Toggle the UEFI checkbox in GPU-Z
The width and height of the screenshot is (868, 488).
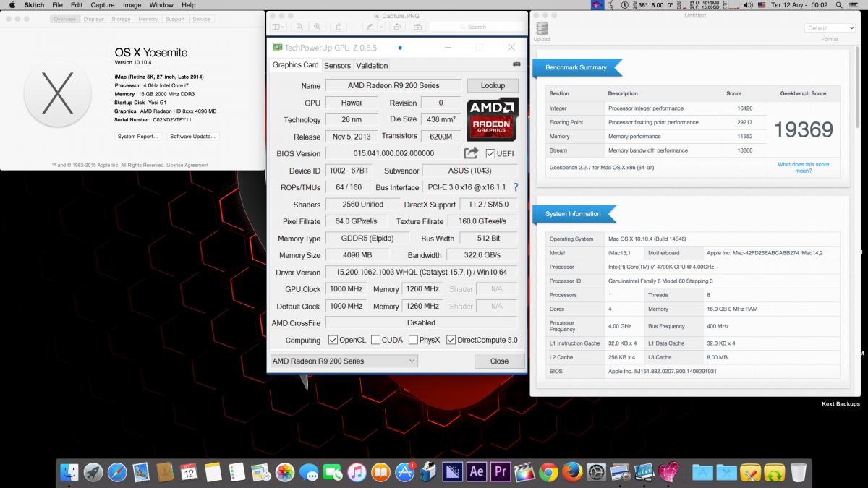pos(490,153)
